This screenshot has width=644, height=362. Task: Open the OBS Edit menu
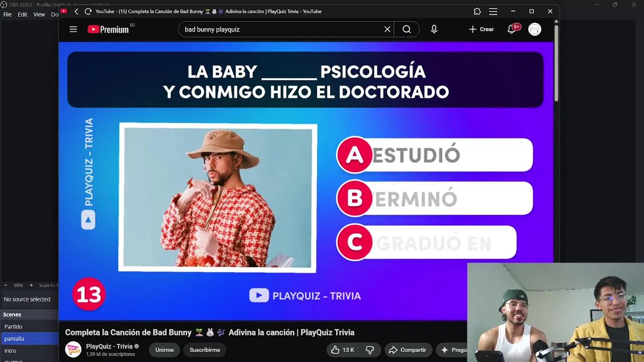point(23,15)
